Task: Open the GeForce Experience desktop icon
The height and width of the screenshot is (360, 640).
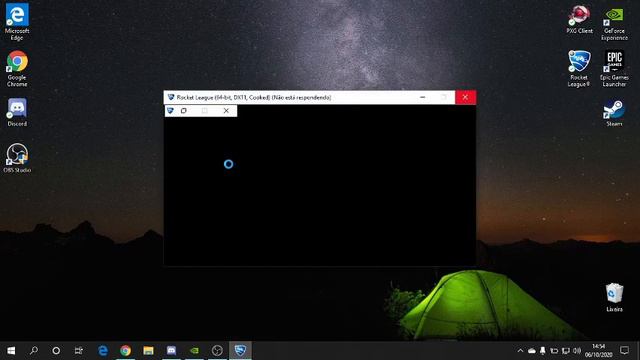Action: pos(614,24)
